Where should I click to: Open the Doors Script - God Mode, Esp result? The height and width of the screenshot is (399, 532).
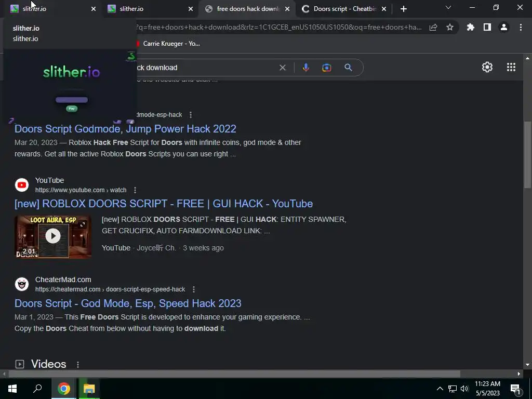(x=128, y=303)
